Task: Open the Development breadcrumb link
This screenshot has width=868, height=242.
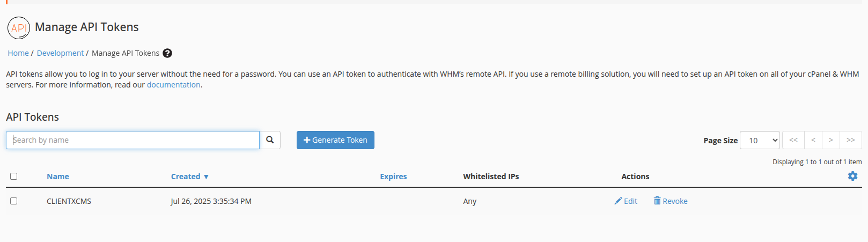Action: [x=60, y=53]
